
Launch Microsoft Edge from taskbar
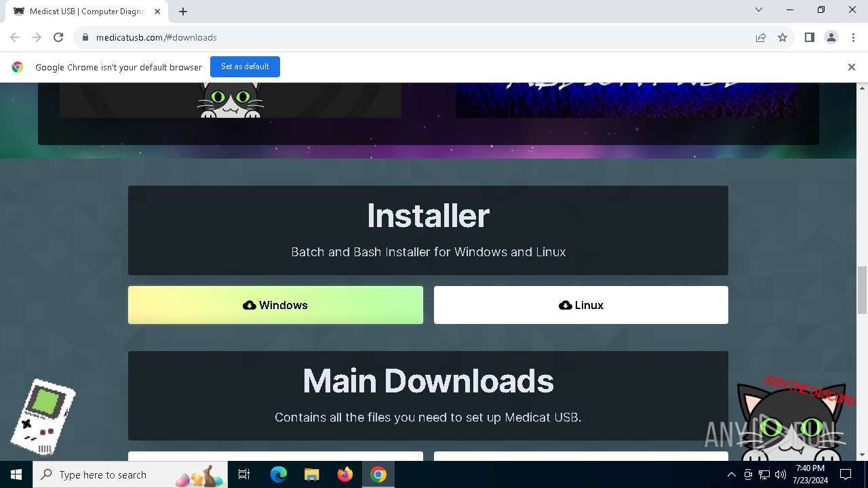pos(279,474)
